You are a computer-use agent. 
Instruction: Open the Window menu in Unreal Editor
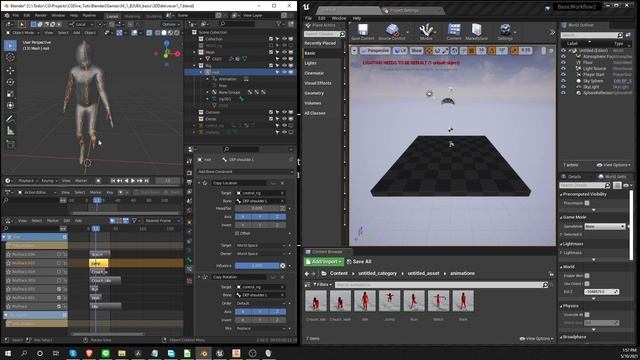point(339,18)
